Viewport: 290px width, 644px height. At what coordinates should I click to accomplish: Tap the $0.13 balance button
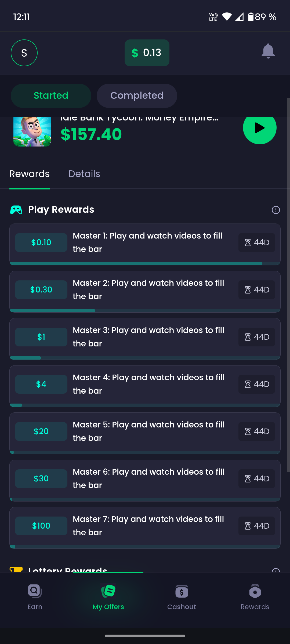point(147,53)
